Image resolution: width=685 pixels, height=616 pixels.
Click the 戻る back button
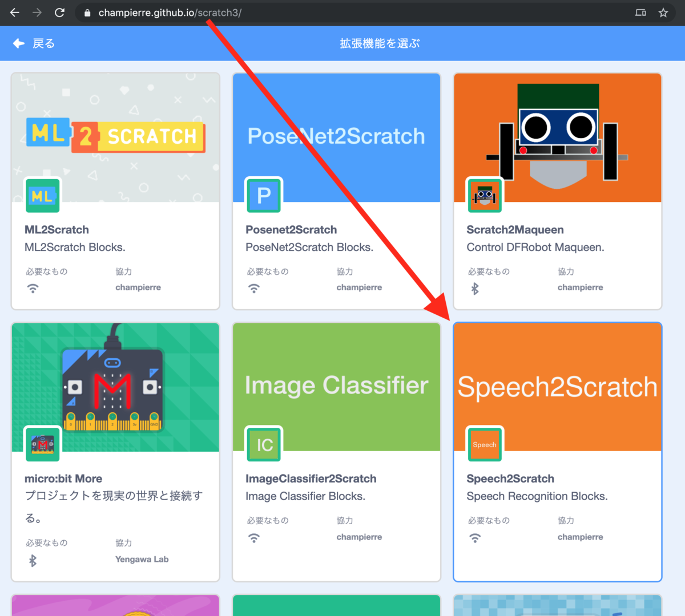coord(34,43)
